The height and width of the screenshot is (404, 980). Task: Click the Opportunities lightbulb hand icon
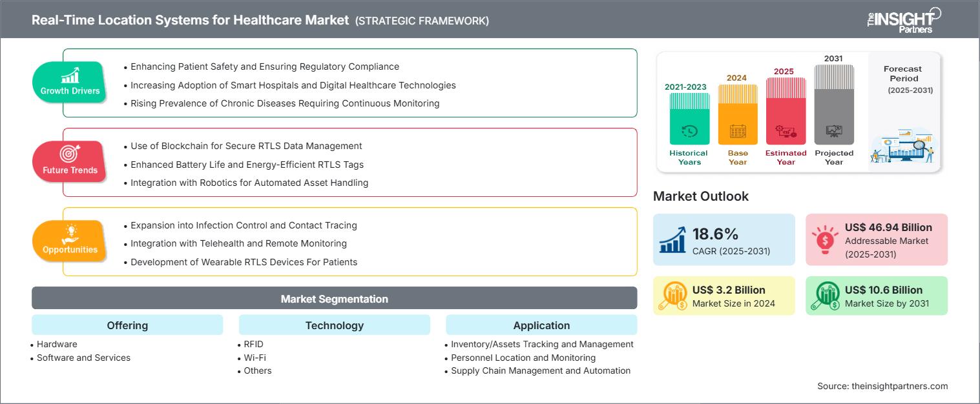[x=70, y=233]
